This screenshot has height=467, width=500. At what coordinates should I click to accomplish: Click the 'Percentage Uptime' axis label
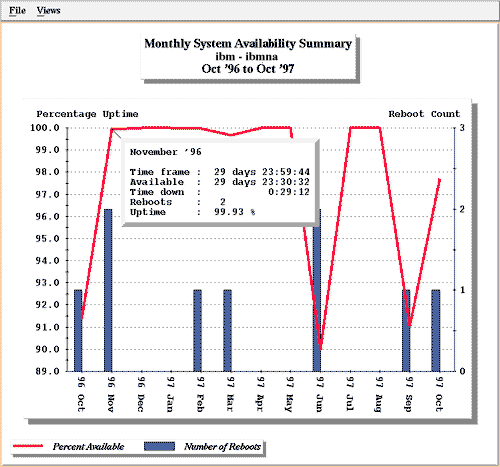(x=87, y=114)
